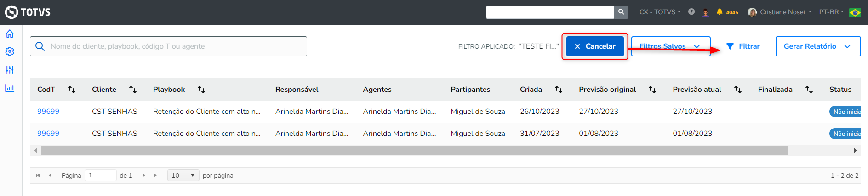
Task: Open the Gerar Relatório dropdown
Action: tap(817, 46)
